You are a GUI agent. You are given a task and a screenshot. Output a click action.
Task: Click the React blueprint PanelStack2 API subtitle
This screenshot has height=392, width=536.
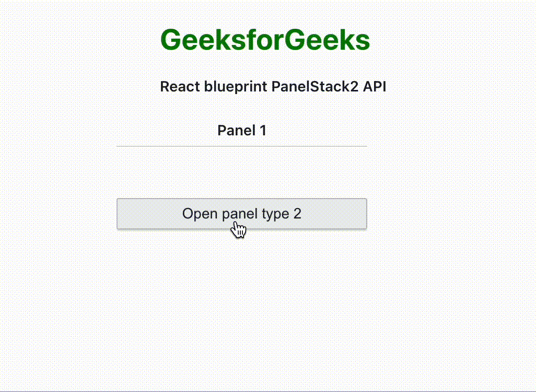273,87
